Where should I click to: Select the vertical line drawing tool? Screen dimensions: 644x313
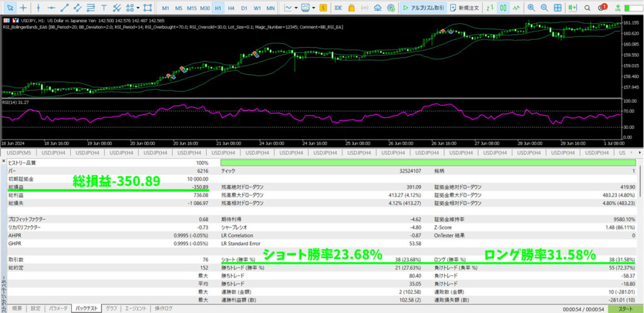tap(38, 8)
